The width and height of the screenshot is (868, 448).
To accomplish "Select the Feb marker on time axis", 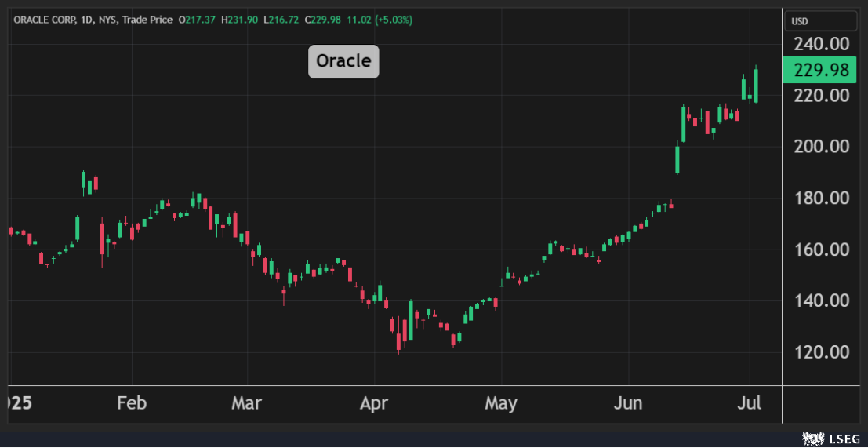I will pos(131,403).
